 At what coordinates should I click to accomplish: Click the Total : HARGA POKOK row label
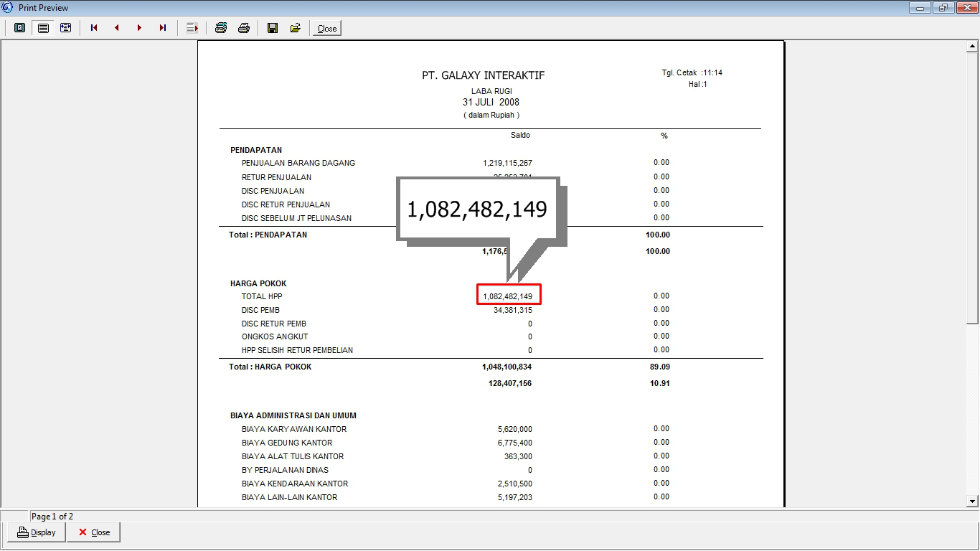270,367
